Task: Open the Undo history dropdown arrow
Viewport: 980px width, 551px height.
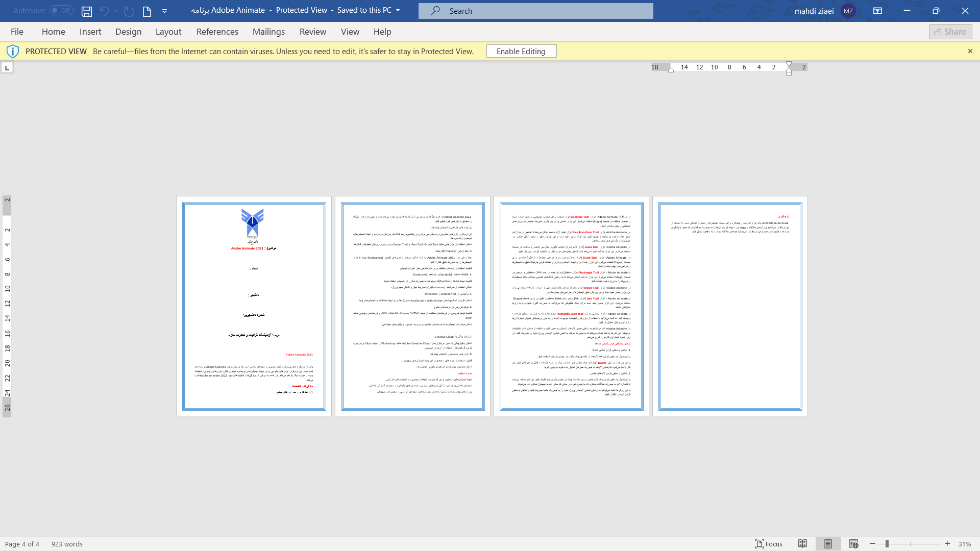Action: [x=116, y=11]
